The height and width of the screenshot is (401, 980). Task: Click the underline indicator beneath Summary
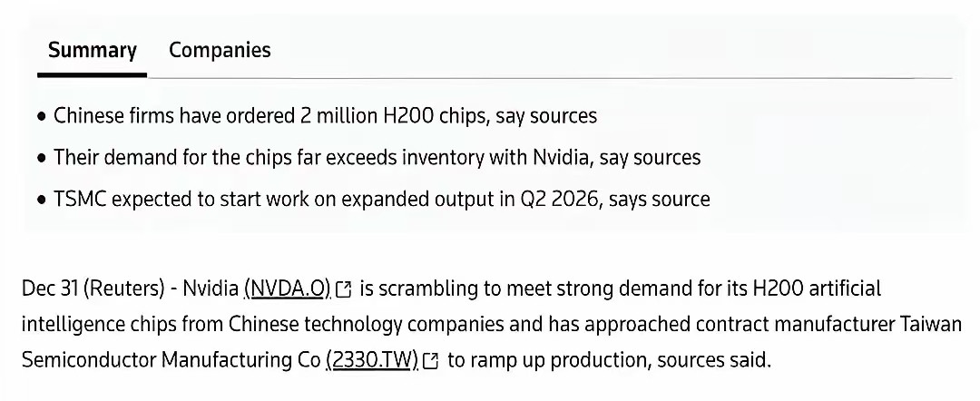click(93, 75)
